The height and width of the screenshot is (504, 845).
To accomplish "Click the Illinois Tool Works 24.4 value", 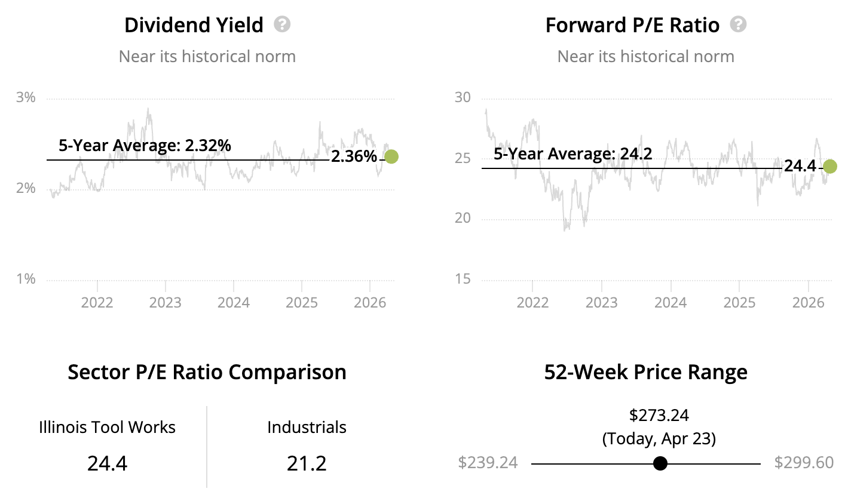I will (107, 463).
